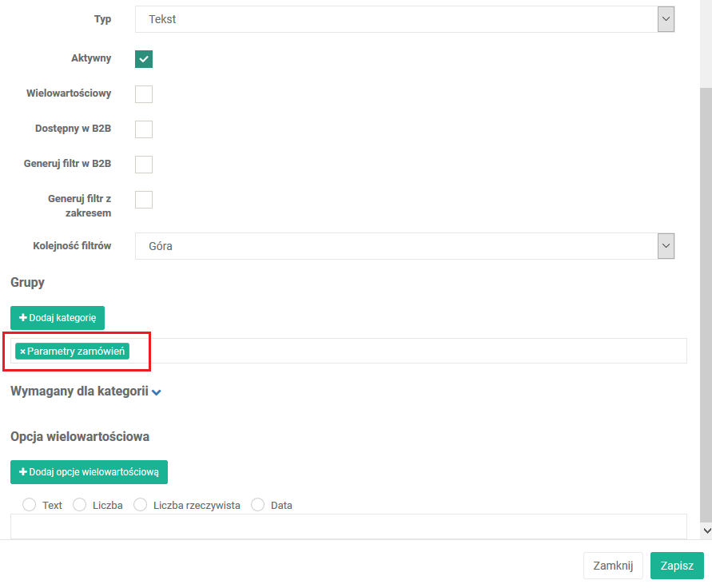
Task: Open the Kolejność filtrów dropdown
Action: coord(404,246)
